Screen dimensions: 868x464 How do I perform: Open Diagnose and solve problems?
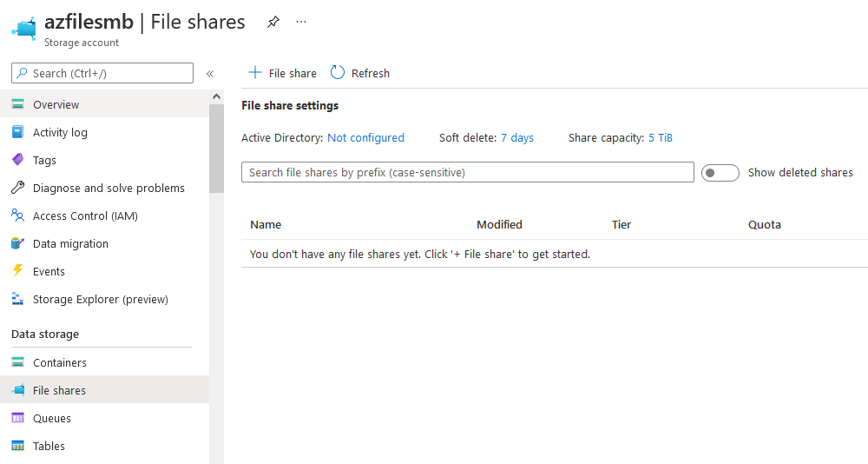point(105,188)
